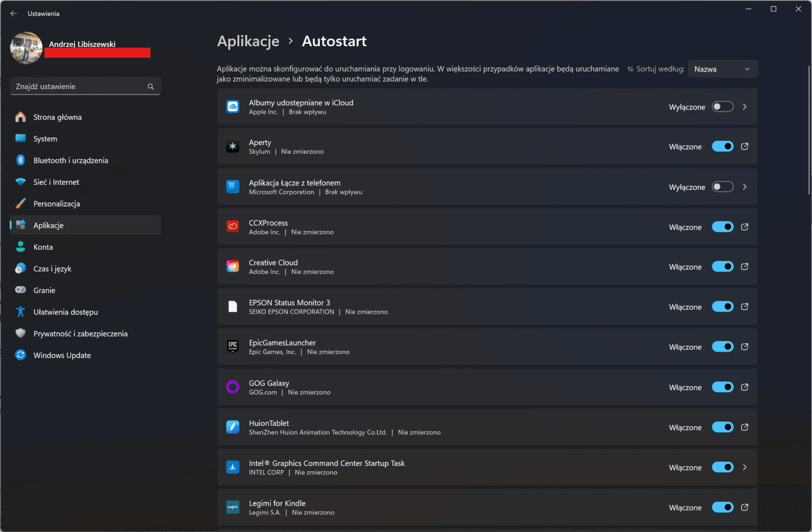Switch off Creative Cloud autostart
The height and width of the screenshot is (532, 812).
point(723,267)
